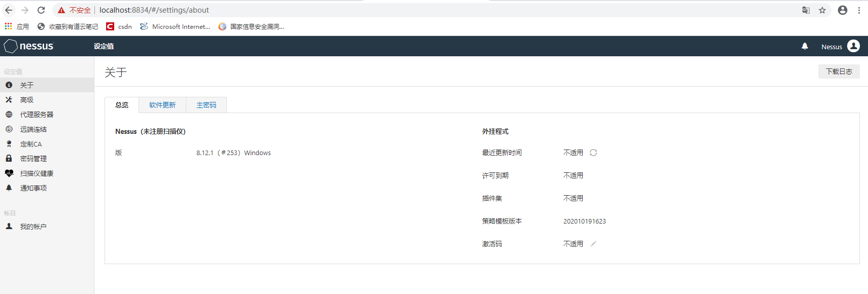Click the 关于 page title
This screenshot has width=868, height=294.
pyautogui.click(x=116, y=72)
